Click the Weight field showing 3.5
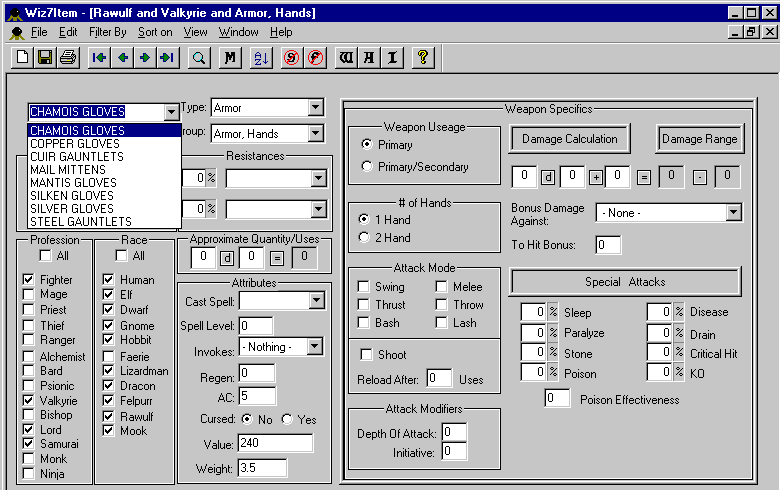 point(262,468)
